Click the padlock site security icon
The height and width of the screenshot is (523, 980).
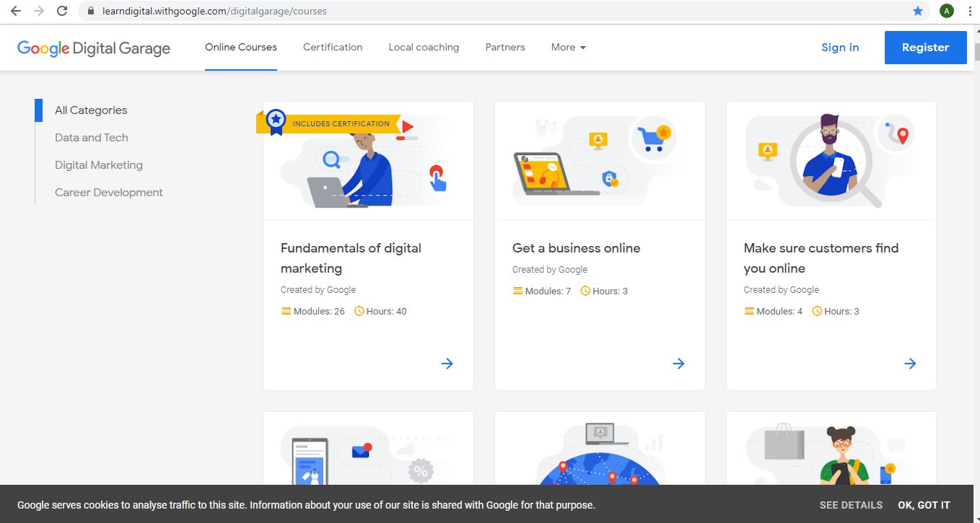[x=90, y=12]
